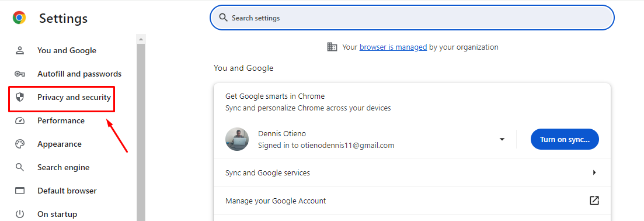644x221 pixels.
Task: Click the Search engine magnifier icon
Action: pos(20,167)
